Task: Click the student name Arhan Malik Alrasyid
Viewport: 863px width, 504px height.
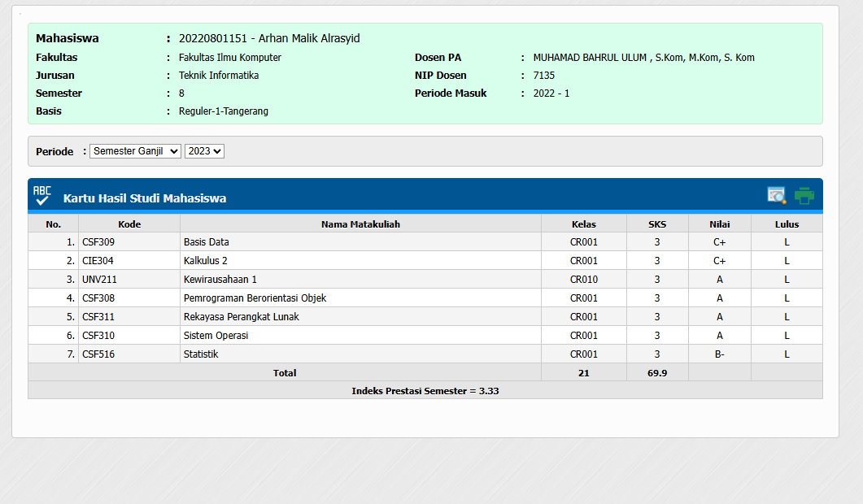Action: (x=309, y=38)
